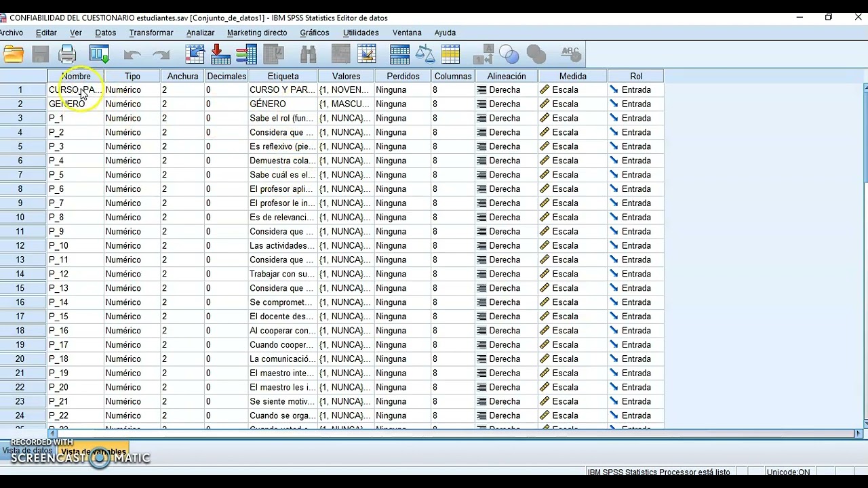Click the horizontal scrollbar left arrow
868x488 pixels.
[52, 433]
